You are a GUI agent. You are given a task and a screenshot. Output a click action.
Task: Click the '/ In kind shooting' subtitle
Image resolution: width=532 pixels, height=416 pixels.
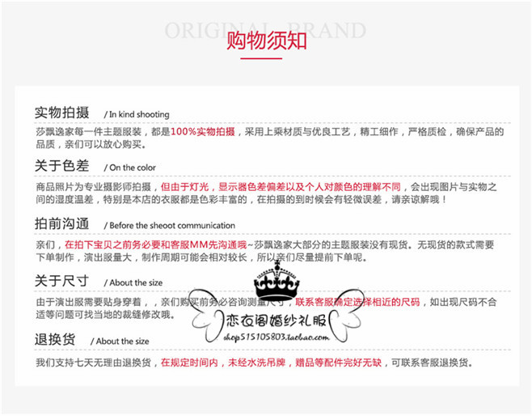pos(137,114)
